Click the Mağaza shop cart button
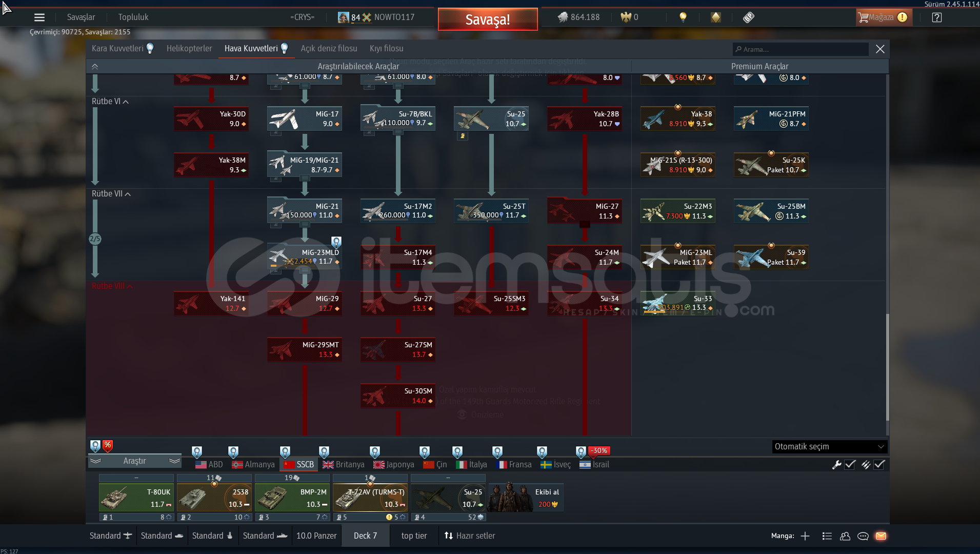 [x=884, y=17]
